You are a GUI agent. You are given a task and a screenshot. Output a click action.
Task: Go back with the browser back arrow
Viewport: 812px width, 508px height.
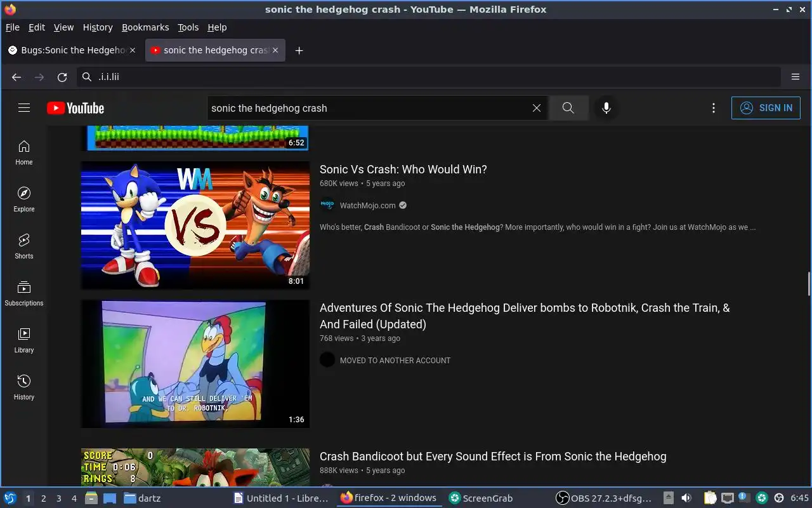point(16,77)
